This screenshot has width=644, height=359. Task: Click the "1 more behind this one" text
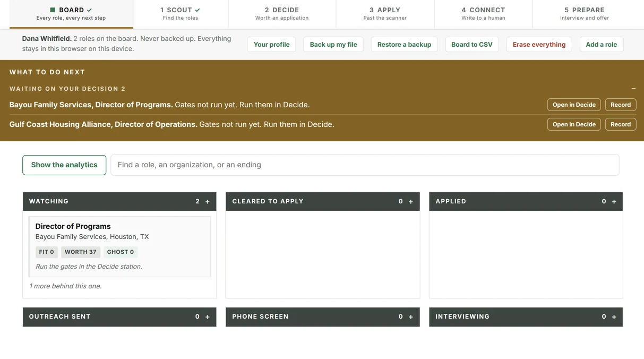point(65,286)
